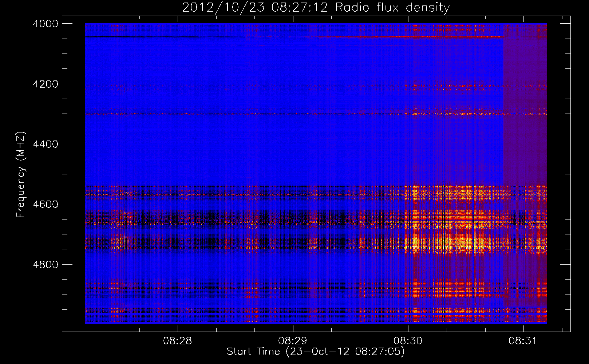Viewport: 589px width, 364px height.
Task: Click the '4600' frequency axis label
Action: pyautogui.click(x=46, y=204)
